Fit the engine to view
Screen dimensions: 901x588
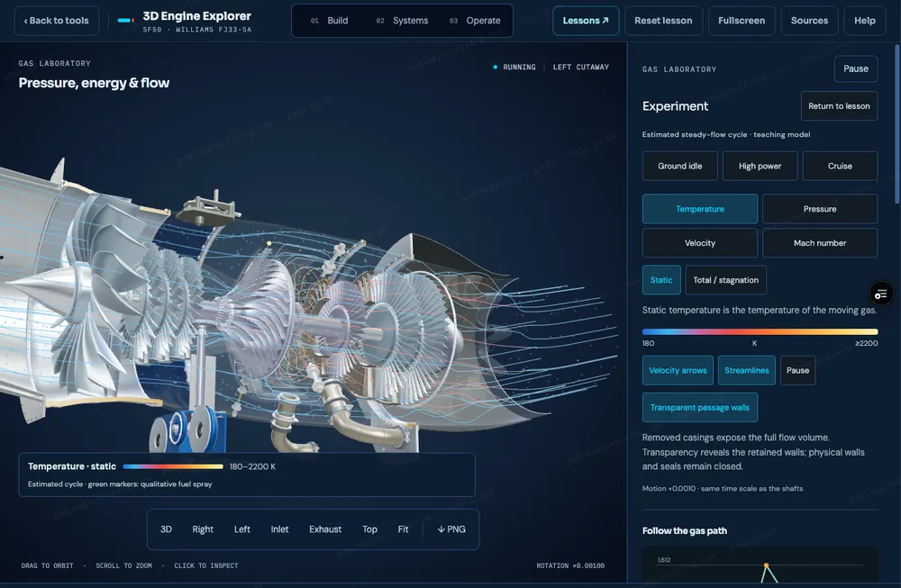(404, 529)
